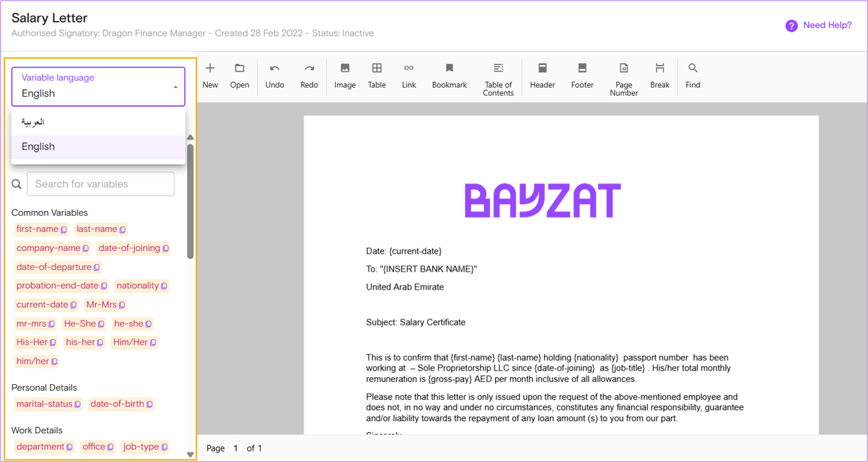Click the {INSERT BANK NAME} line
Viewport: 868px width, 462px height.
click(421, 269)
